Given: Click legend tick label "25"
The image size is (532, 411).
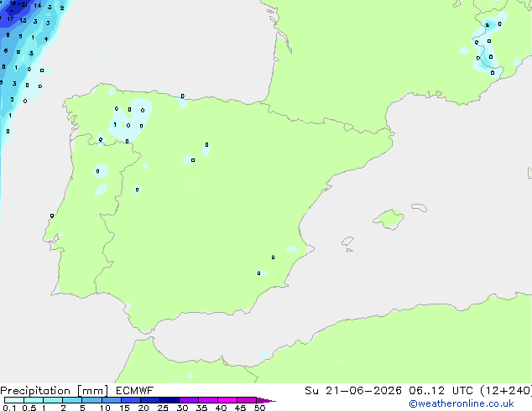Looking at the screenshot, I should pyautogui.click(x=163, y=408).
